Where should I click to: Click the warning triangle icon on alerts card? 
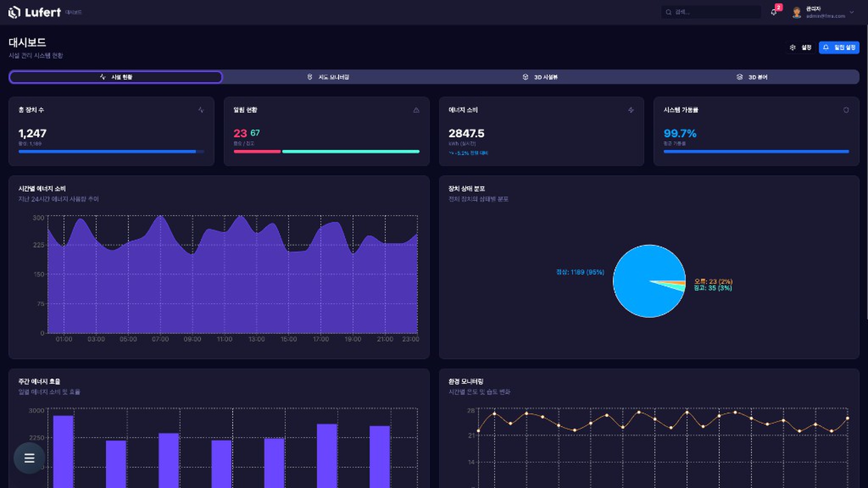point(416,110)
